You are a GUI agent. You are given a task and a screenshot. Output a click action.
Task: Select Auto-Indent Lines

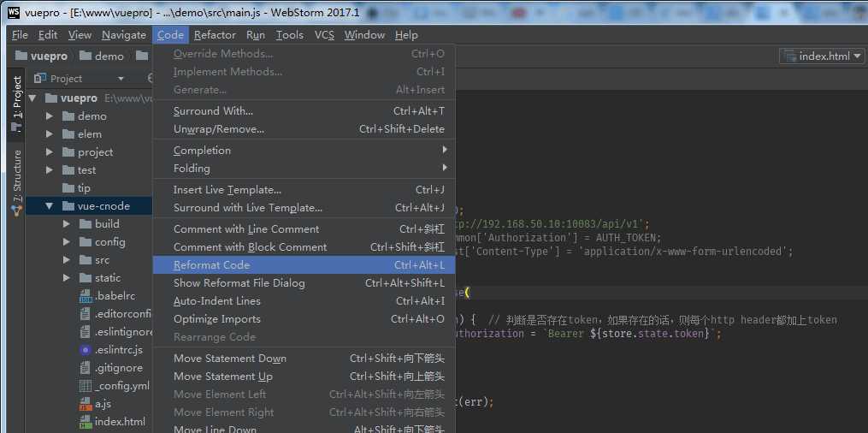(304, 300)
